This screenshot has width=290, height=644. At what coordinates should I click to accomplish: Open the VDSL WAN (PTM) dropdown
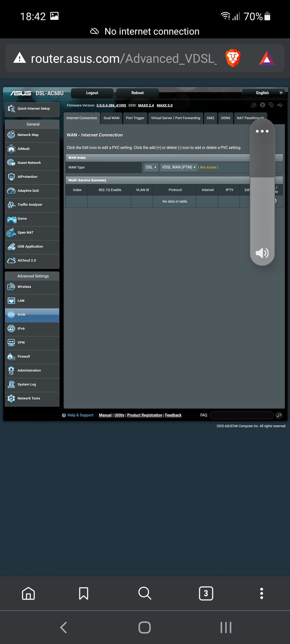(x=179, y=167)
